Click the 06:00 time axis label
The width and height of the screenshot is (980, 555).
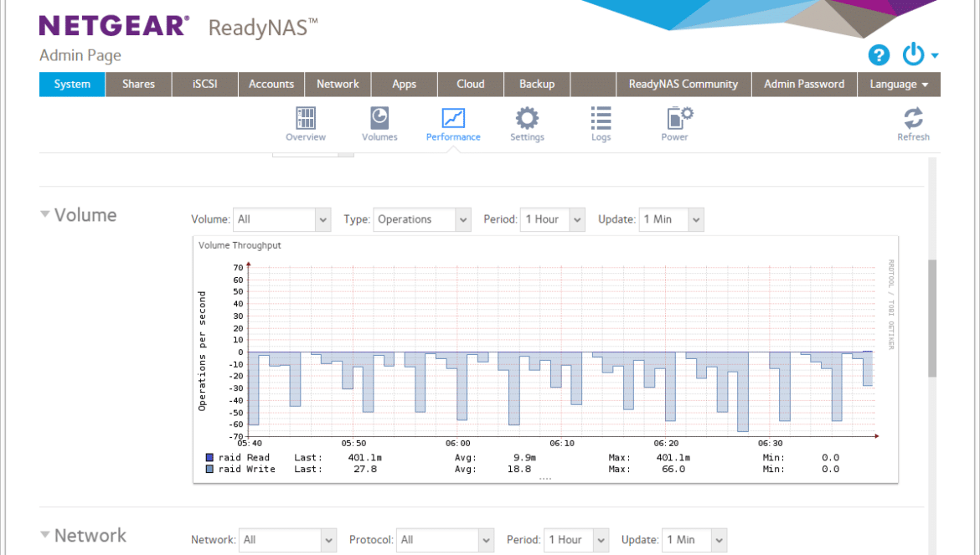[x=457, y=444]
